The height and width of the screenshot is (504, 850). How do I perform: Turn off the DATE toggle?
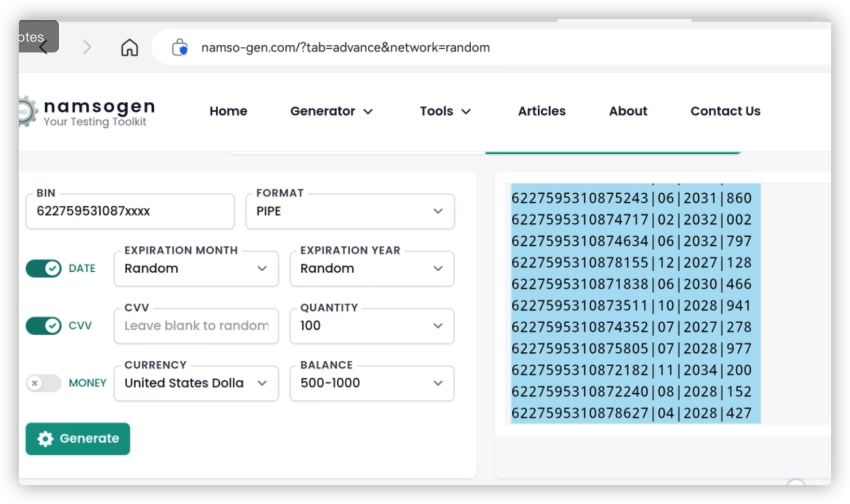44,269
